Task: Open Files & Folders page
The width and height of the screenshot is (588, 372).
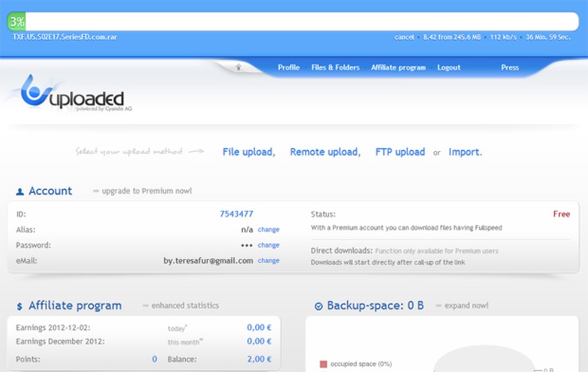Action: tap(335, 68)
